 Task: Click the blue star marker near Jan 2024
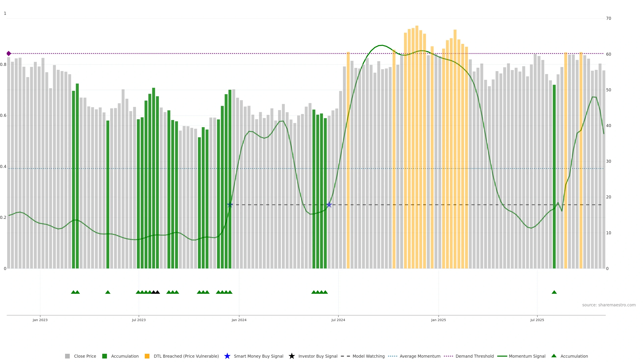(x=230, y=205)
